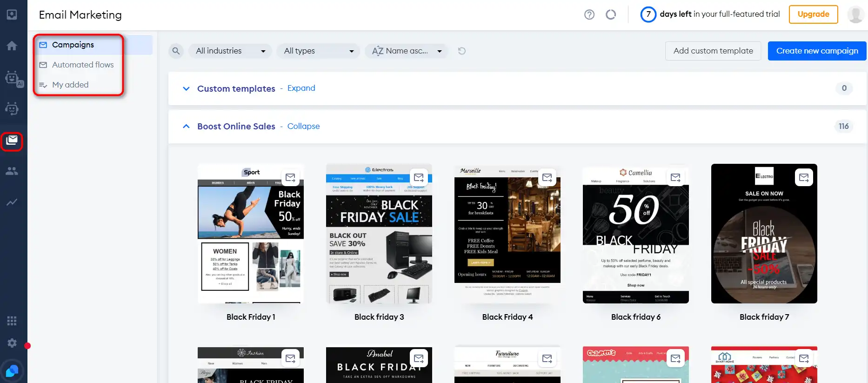Open the Black friday 6 template thumbnail
The image size is (868, 383).
click(x=636, y=234)
